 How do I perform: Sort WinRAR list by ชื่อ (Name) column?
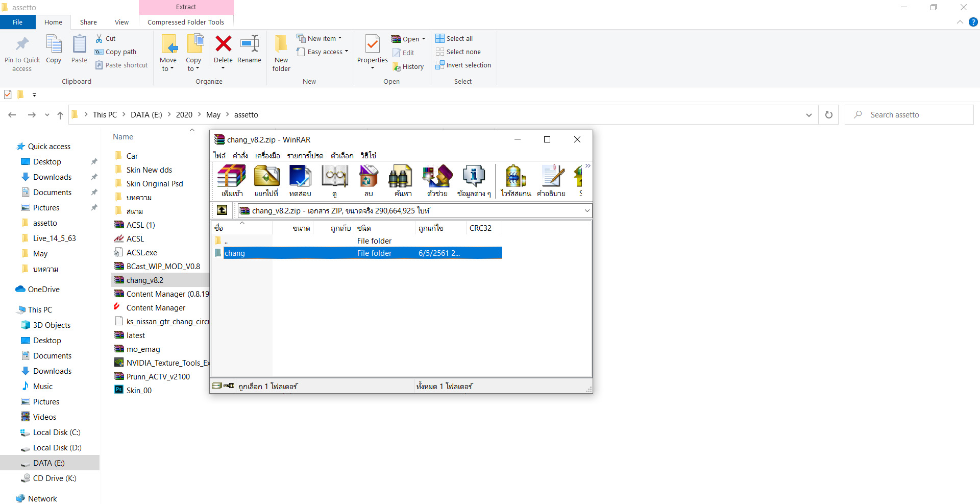tap(242, 228)
